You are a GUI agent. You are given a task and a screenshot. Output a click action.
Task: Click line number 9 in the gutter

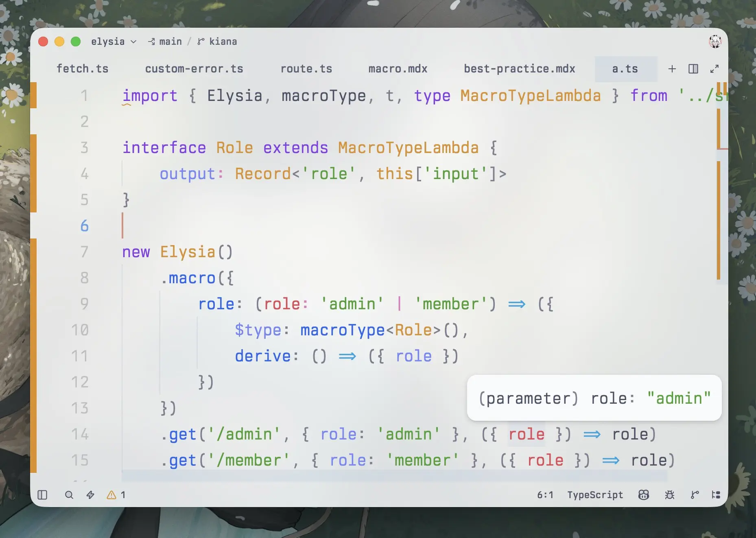[84, 304]
